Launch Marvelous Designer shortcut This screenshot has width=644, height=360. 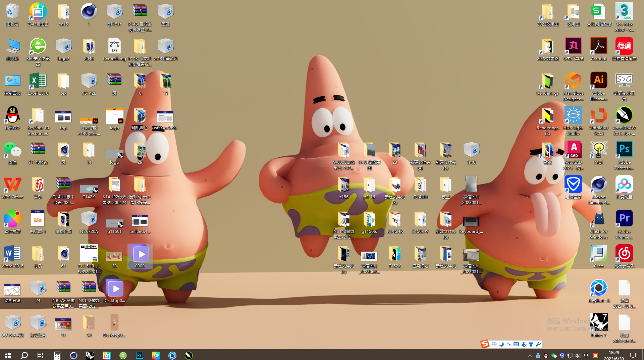tap(573, 87)
